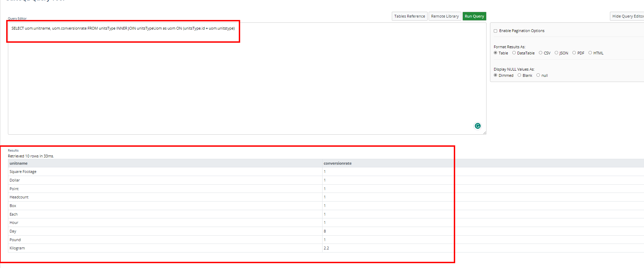This screenshot has height=268, width=644.
Task: Set results format to PDF
Action: 574,53
